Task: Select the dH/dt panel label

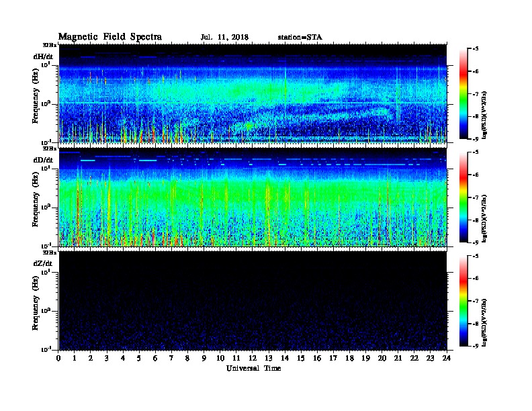Action: (x=43, y=56)
